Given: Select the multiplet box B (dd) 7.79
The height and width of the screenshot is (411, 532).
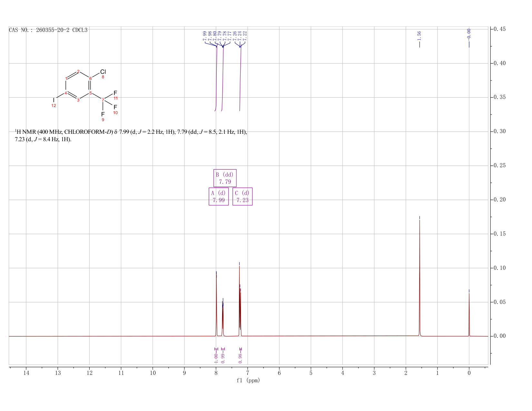Looking at the screenshot, I should 225,178.
